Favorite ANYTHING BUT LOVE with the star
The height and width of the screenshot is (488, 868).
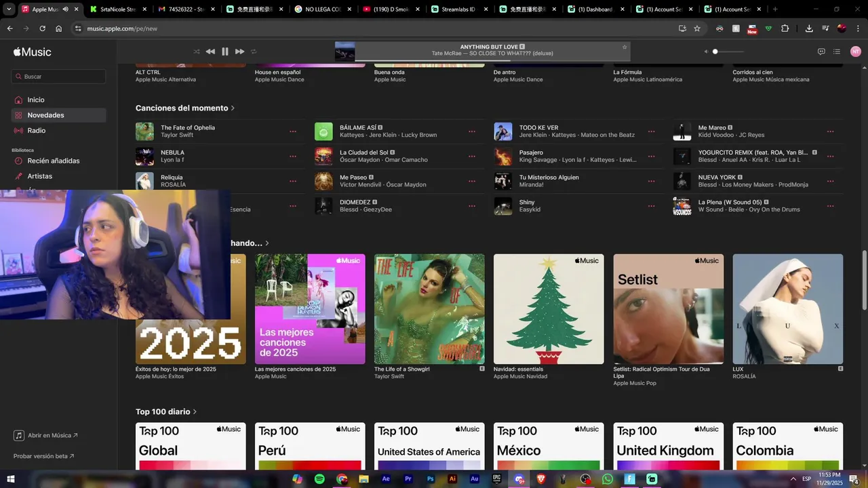(625, 47)
